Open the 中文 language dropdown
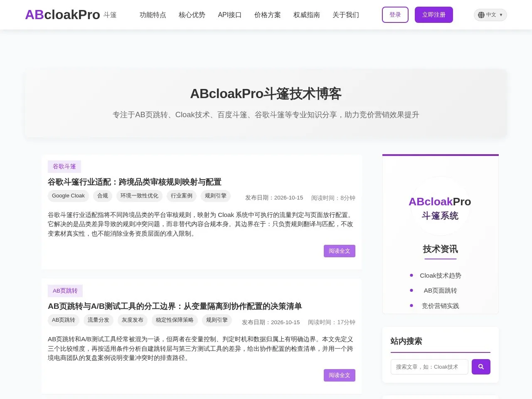532x399 pixels. pos(490,15)
